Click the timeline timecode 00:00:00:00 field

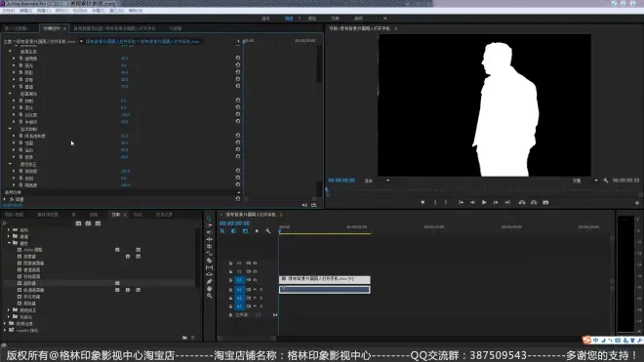[x=234, y=223]
